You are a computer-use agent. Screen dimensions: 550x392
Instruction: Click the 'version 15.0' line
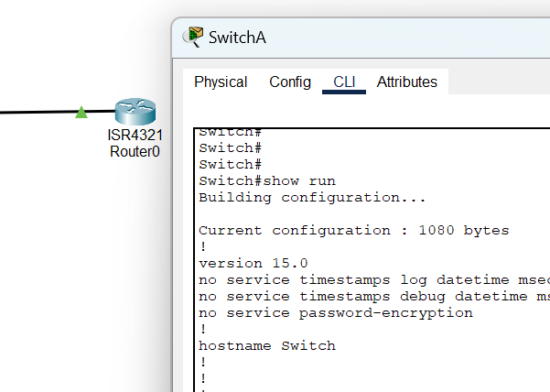click(253, 263)
